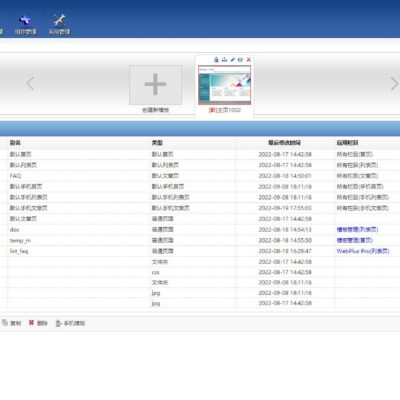This screenshot has width=400, height=400.
Task: Click 所有栏目(首页) in the column cell
Action: (355, 154)
